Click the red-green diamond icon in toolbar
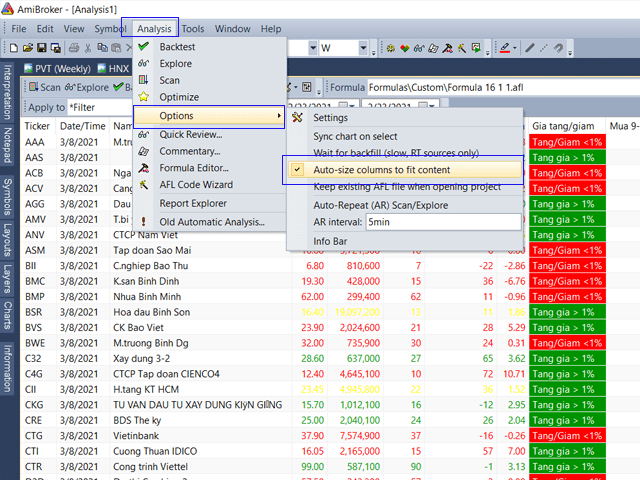Image resolution: width=640 pixels, height=480 pixels. pos(404,49)
